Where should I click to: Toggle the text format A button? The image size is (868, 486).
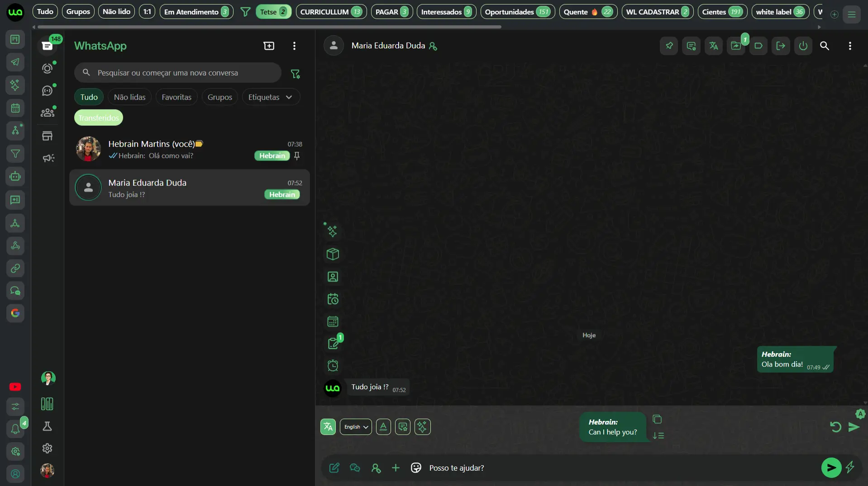pos(383,427)
